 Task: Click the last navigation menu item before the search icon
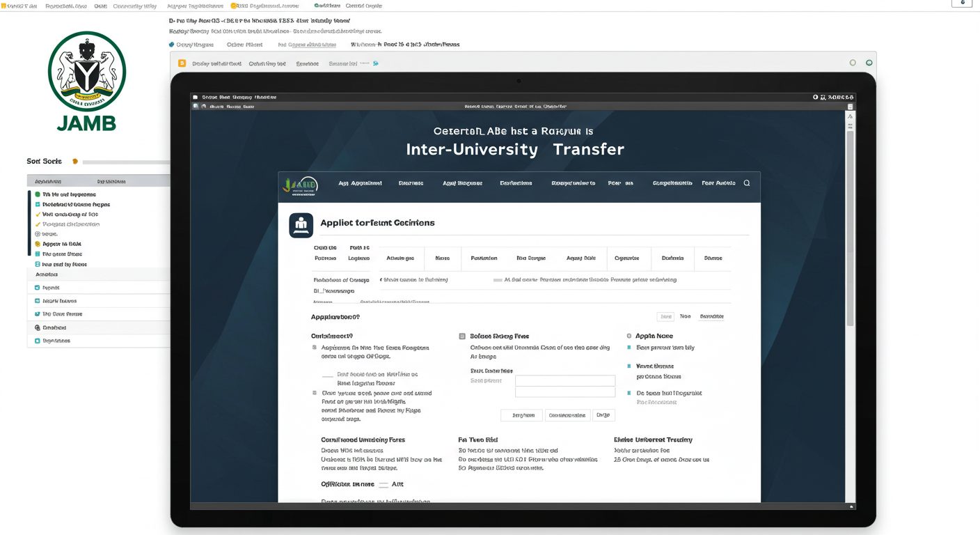coord(718,183)
